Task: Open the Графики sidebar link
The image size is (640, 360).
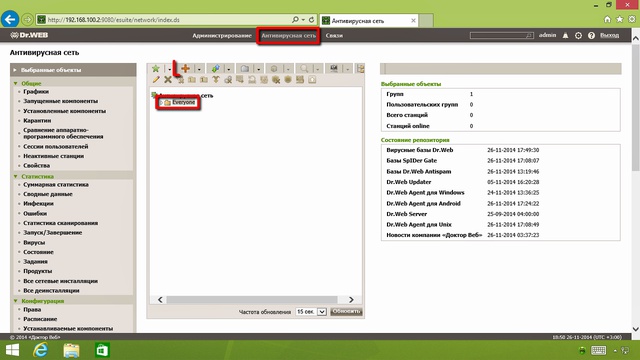Action: [36, 91]
